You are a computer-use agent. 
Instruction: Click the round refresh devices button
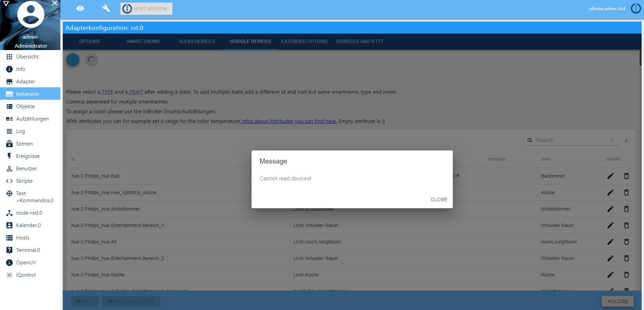click(x=92, y=60)
